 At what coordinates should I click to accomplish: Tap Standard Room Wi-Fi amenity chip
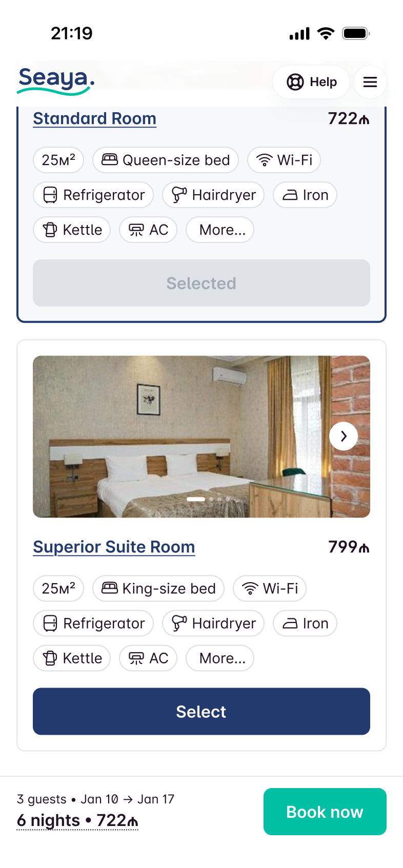[x=284, y=160]
